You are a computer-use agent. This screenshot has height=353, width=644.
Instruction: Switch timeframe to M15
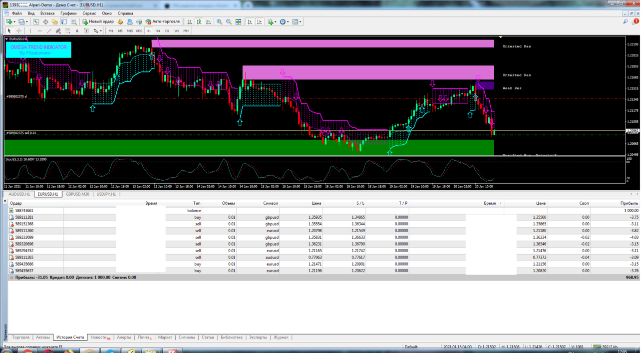click(130, 31)
